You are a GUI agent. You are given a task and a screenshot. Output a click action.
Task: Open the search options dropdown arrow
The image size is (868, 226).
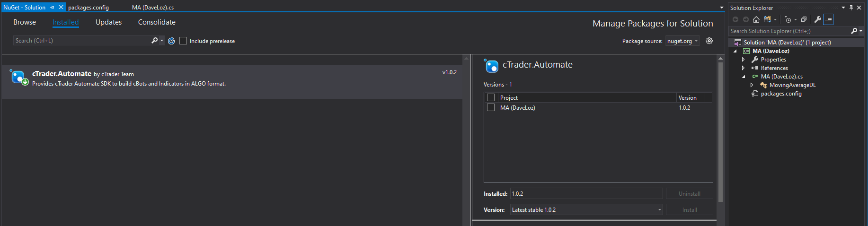click(162, 41)
